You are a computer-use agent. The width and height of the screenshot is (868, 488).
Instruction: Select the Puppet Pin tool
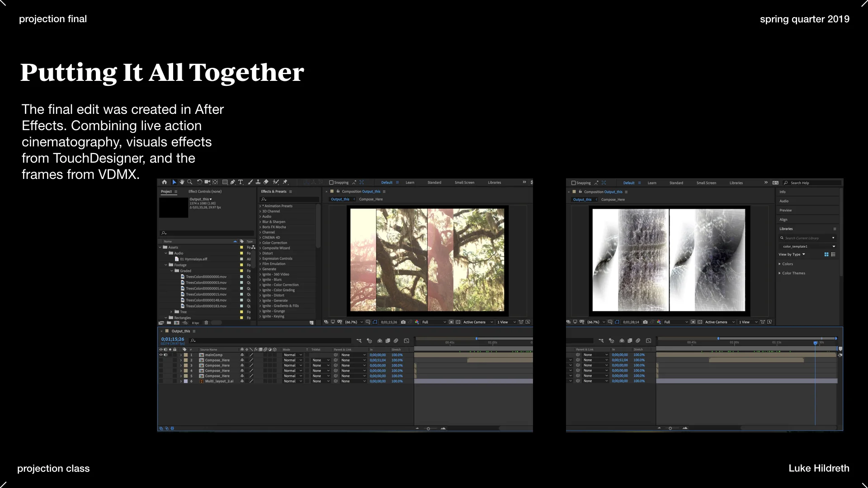point(285,182)
